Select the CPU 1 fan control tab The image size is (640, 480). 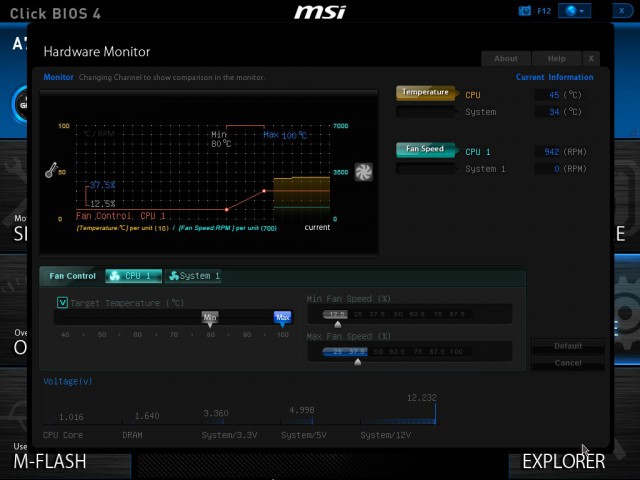pos(133,276)
